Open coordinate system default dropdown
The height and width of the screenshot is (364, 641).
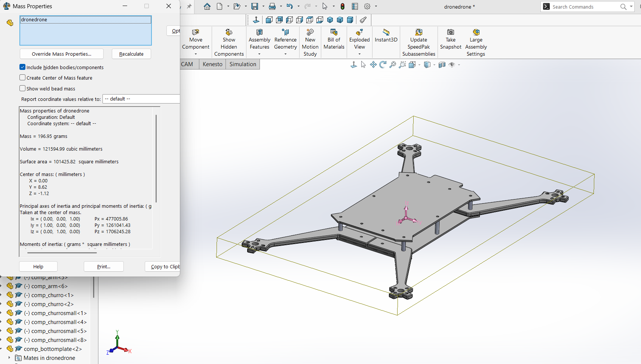pyautogui.click(x=141, y=99)
